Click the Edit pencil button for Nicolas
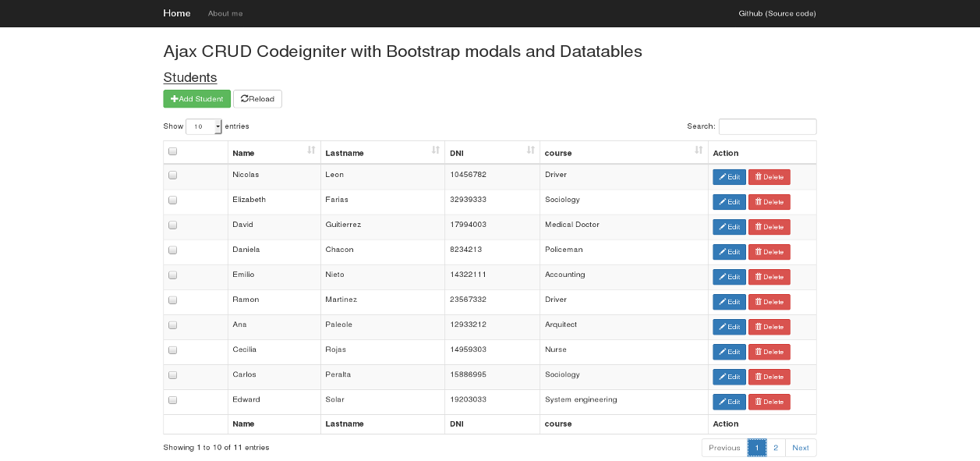The width and height of the screenshot is (980, 461). (728, 177)
